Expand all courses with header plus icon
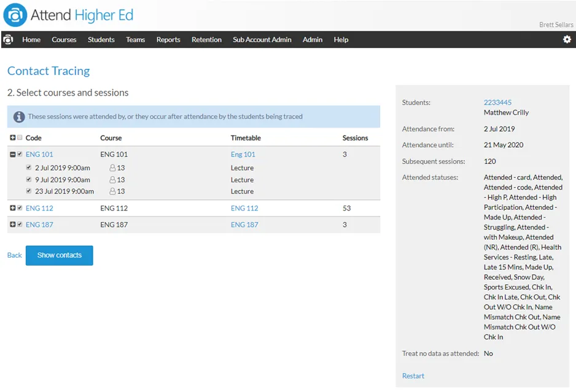The image size is (576, 392). [x=12, y=137]
